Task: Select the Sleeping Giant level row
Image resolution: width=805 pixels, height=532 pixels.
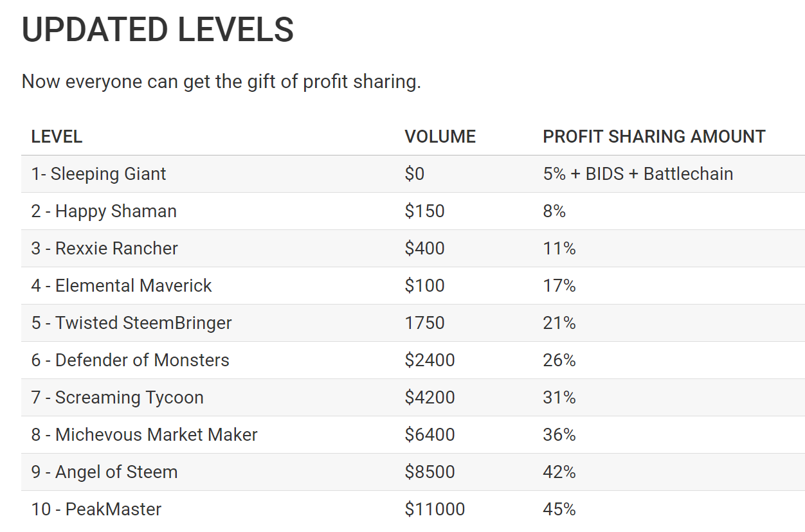Action: point(413,174)
